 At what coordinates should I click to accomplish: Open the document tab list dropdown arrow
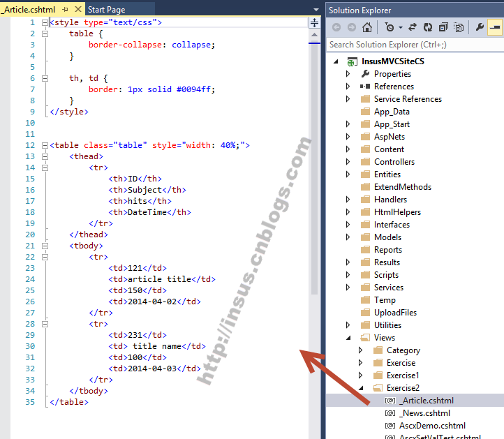[316, 10]
